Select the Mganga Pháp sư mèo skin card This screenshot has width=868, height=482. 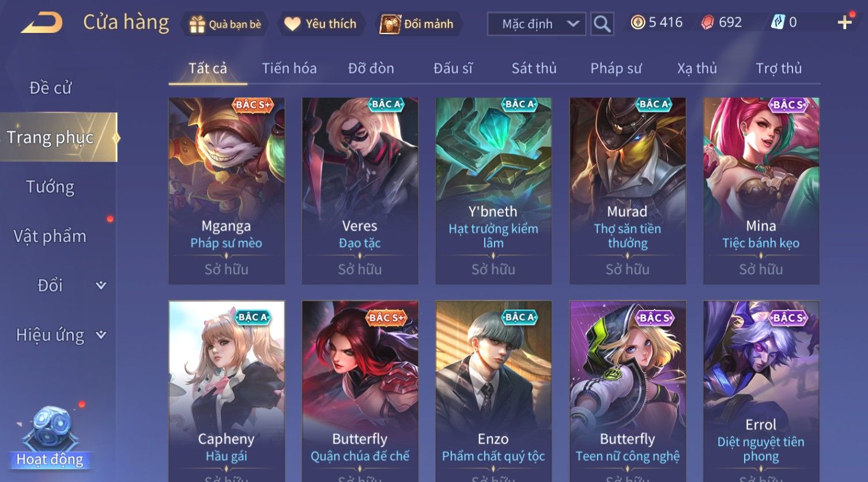click(x=227, y=191)
